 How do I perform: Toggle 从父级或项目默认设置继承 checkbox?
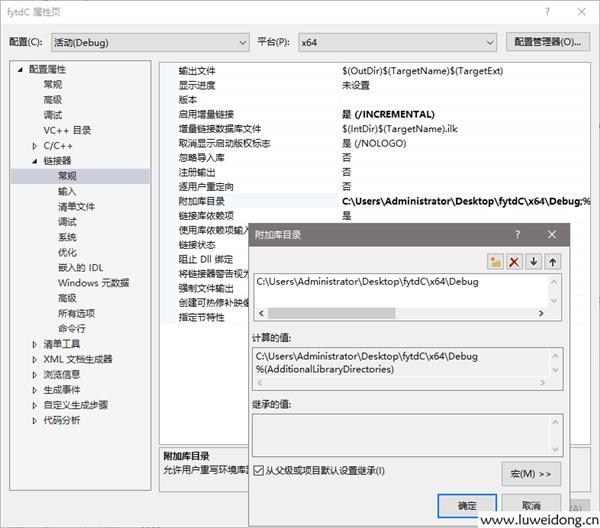pyautogui.click(x=259, y=470)
